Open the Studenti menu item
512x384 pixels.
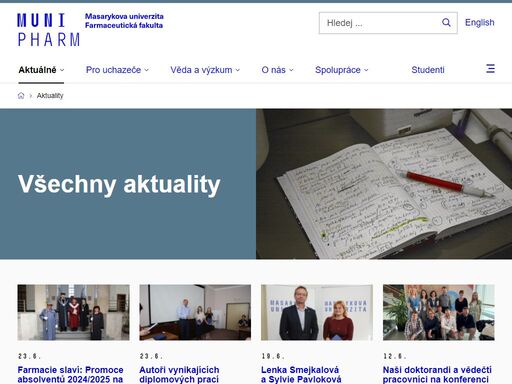click(428, 70)
